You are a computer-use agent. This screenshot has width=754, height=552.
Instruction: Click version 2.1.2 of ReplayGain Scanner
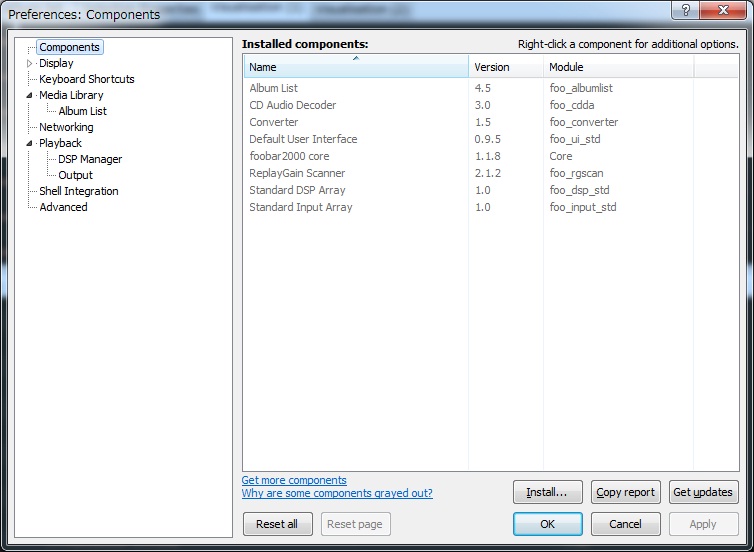coord(488,173)
